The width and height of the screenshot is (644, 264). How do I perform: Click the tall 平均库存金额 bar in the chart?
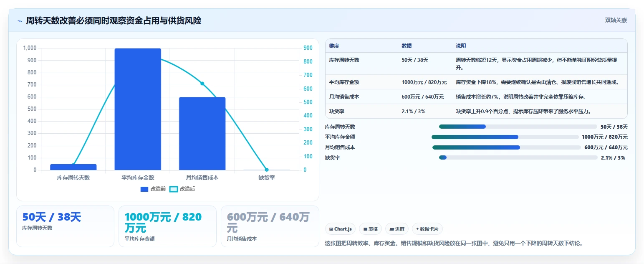(x=138, y=109)
